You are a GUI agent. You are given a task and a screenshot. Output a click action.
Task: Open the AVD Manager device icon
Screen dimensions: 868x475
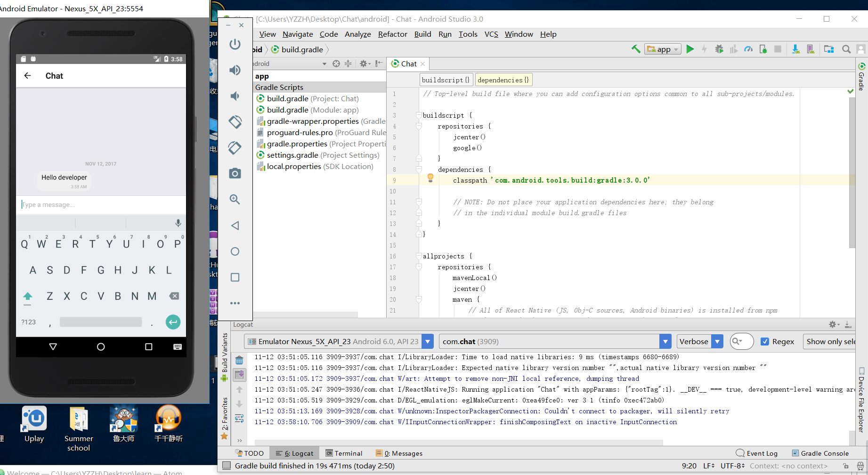[x=811, y=49]
